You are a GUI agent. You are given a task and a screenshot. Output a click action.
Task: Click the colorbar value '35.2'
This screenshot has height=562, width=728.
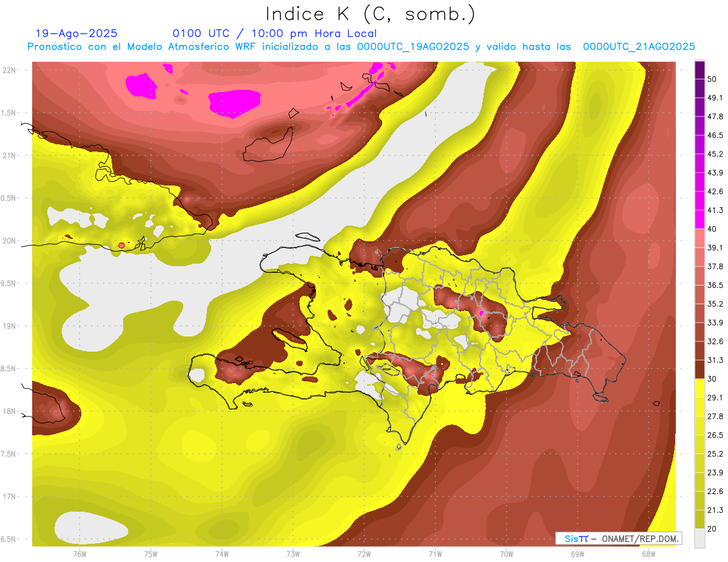click(x=715, y=304)
